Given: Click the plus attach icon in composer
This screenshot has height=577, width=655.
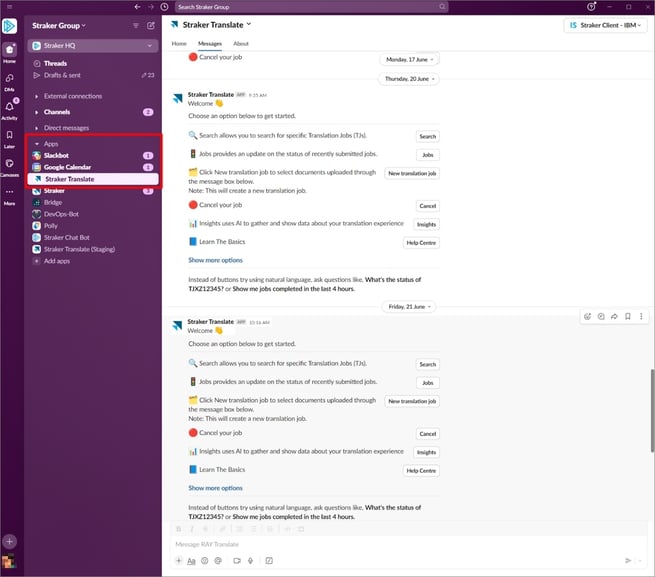Looking at the screenshot, I should point(178,561).
